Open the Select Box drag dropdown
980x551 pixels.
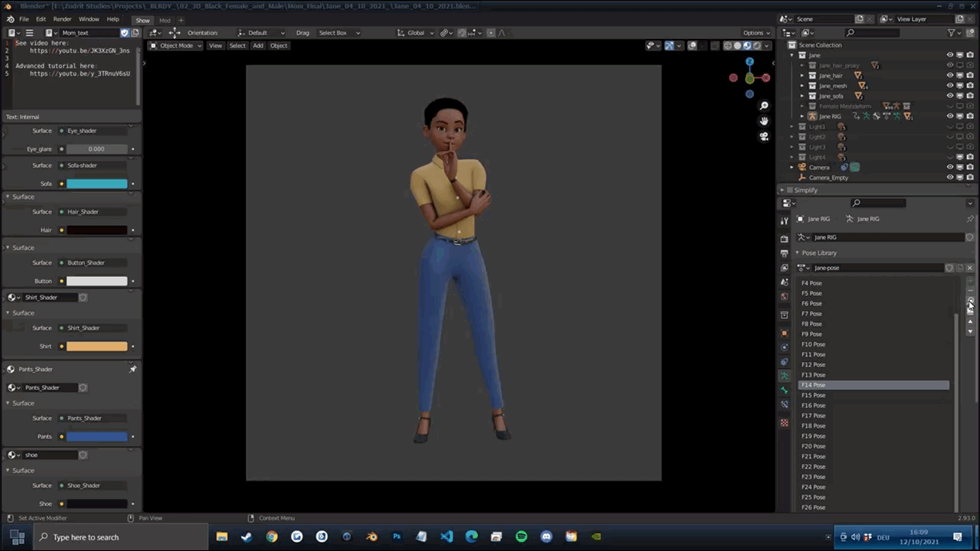pyautogui.click(x=338, y=33)
